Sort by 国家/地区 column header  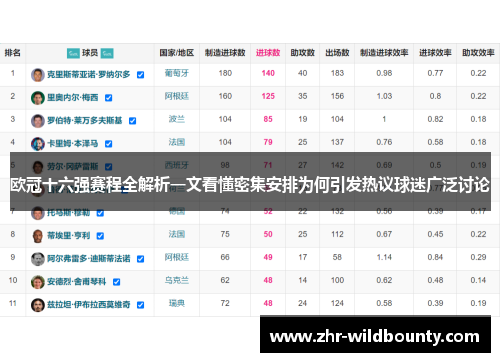click(177, 53)
